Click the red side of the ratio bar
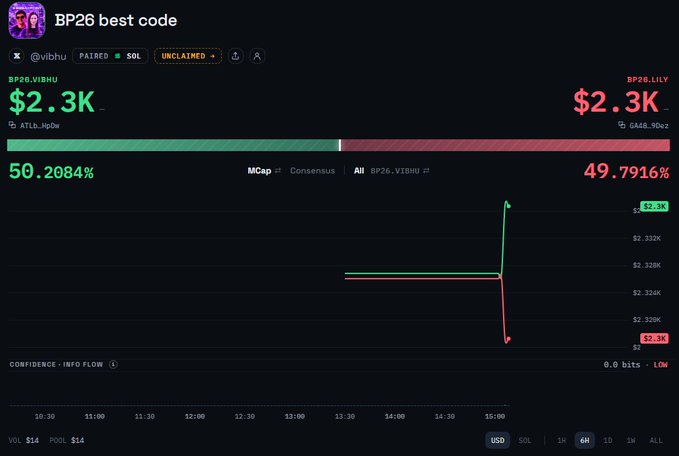Viewport: 679px width, 456px height. pos(506,145)
